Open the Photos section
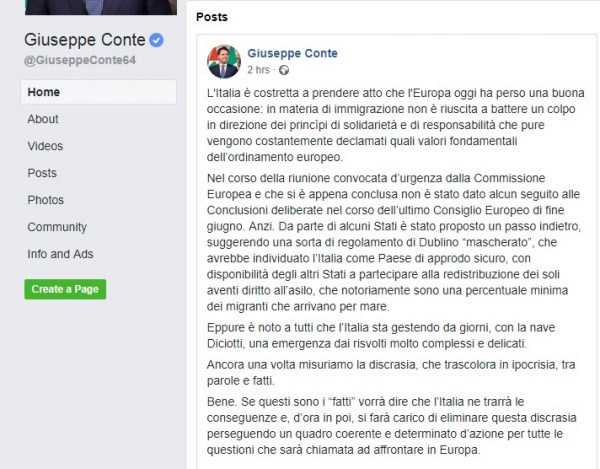The height and width of the screenshot is (469, 600). [x=45, y=200]
